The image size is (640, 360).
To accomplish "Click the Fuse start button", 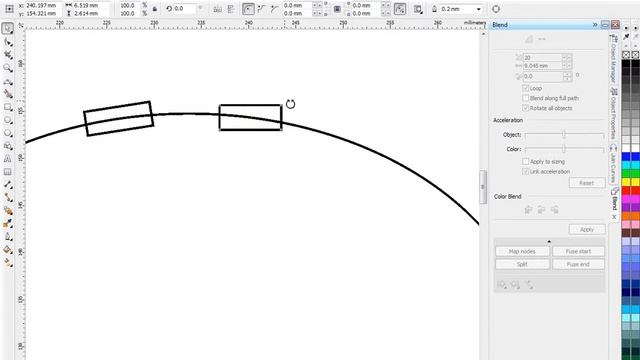I will (578, 251).
